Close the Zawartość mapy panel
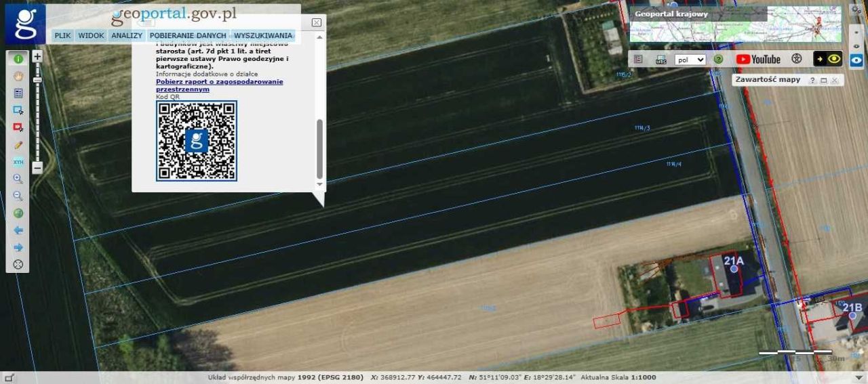Viewport: 868px width, 384px height. (834, 80)
